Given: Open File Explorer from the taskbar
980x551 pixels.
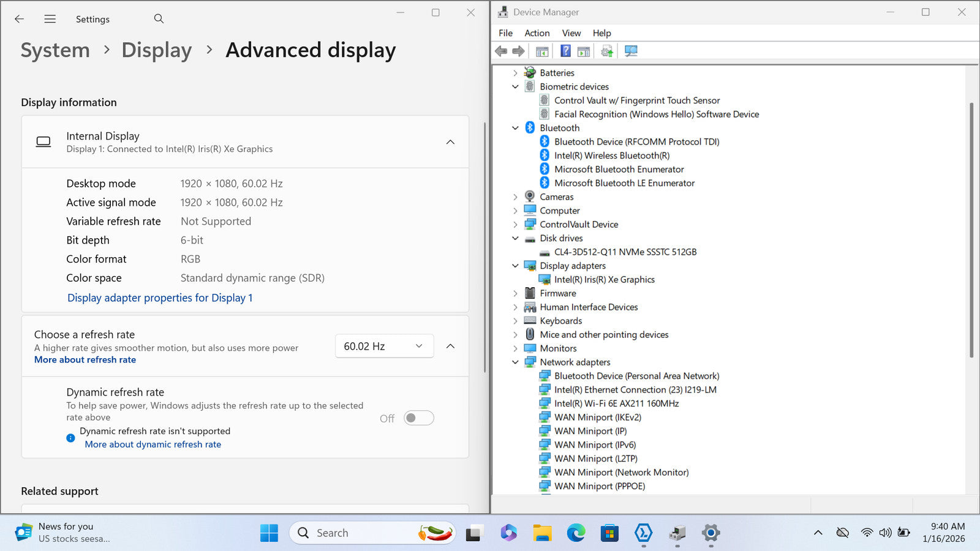Looking at the screenshot, I should tap(542, 533).
